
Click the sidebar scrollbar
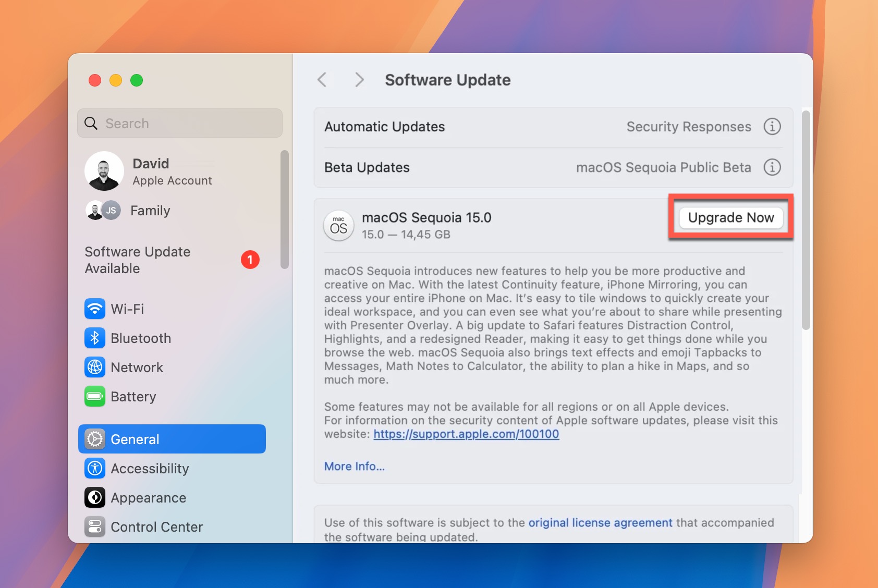[285, 210]
